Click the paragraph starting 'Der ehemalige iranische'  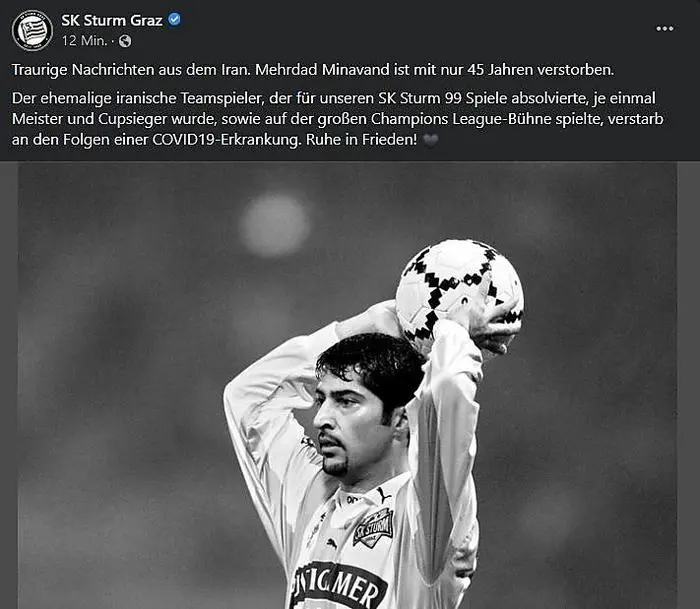338,119
